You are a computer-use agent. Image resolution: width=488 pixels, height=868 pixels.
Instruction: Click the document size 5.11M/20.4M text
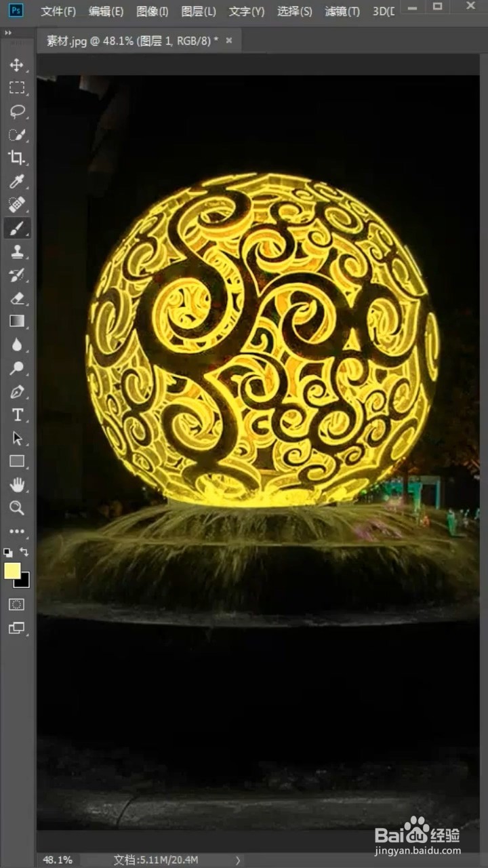(156, 860)
